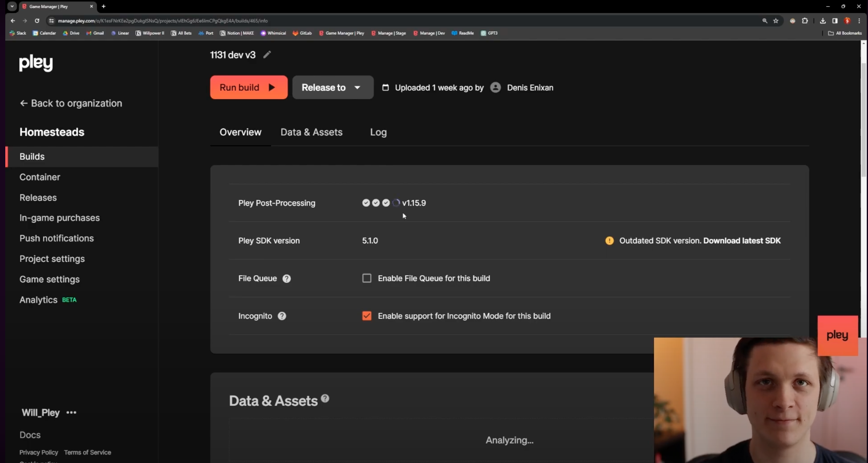Open the tab search dropdown arrow
The height and width of the screenshot is (463, 868).
(12, 7)
